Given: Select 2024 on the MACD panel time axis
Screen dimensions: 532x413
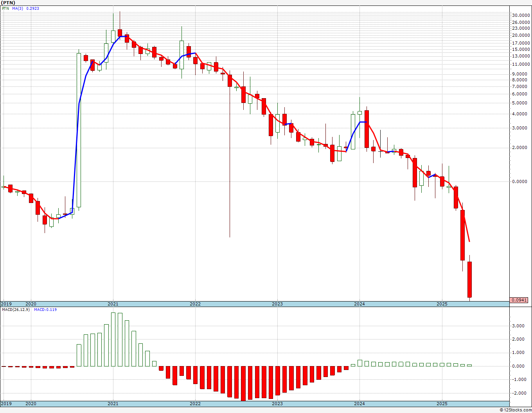Looking at the screenshot, I should (359, 404).
